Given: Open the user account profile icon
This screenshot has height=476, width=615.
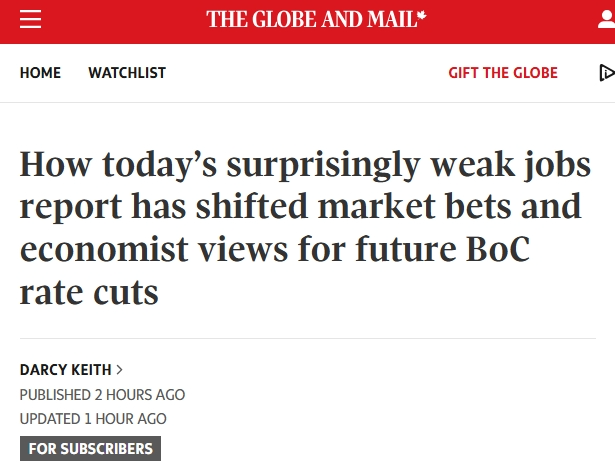Looking at the screenshot, I should pos(606,20).
